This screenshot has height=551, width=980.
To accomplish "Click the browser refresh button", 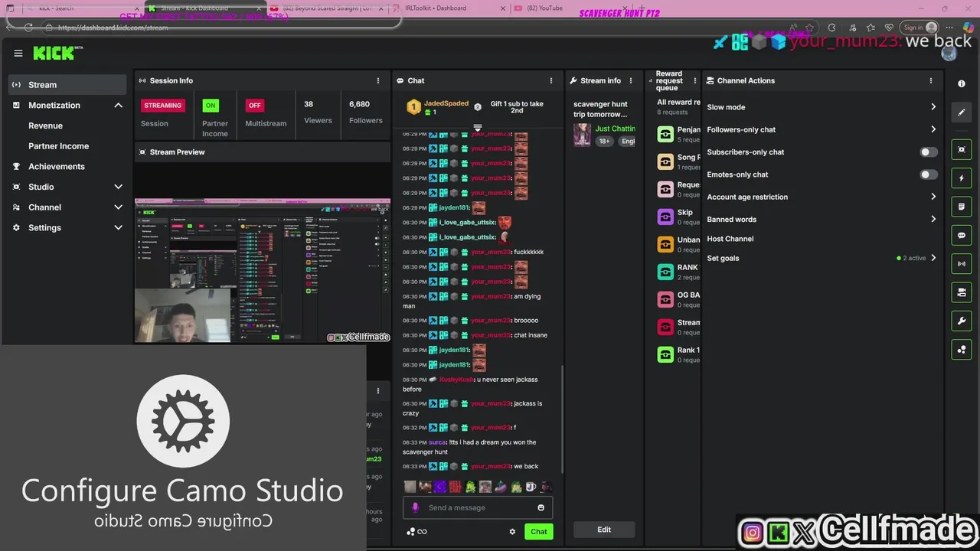I will pyautogui.click(x=28, y=28).
